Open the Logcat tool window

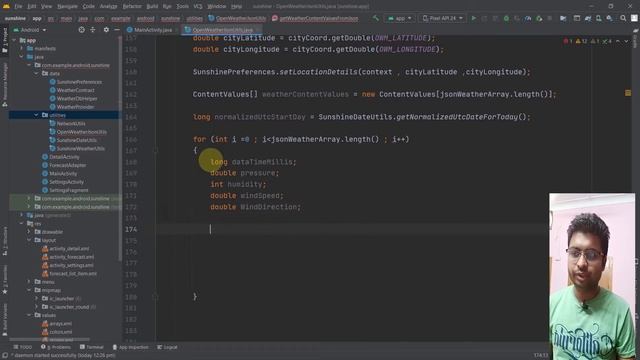(x=167, y=347)
